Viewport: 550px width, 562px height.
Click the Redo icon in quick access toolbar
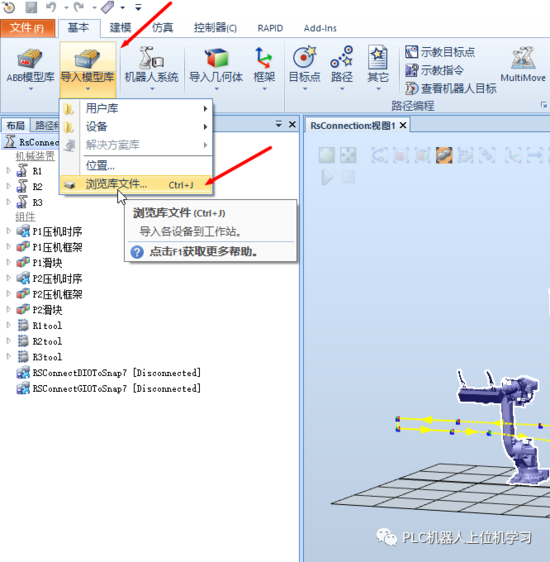tap(79, 7)
